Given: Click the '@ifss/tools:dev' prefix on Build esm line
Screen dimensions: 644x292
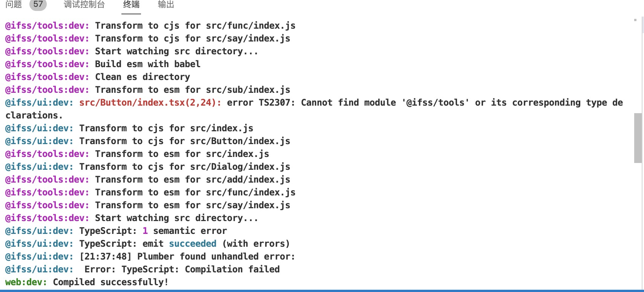Looking at the screenshot, I should 46,64.
